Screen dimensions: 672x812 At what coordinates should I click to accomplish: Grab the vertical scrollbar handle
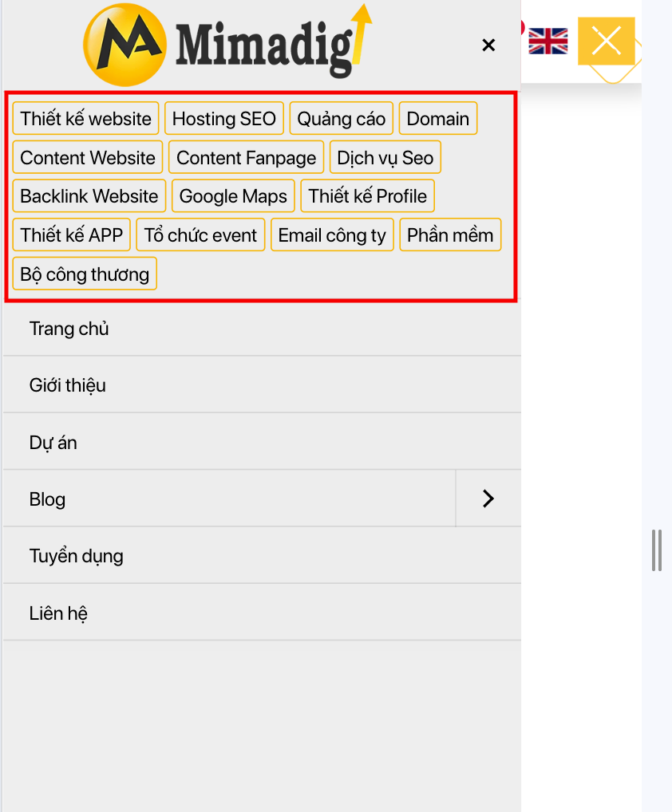657,550
